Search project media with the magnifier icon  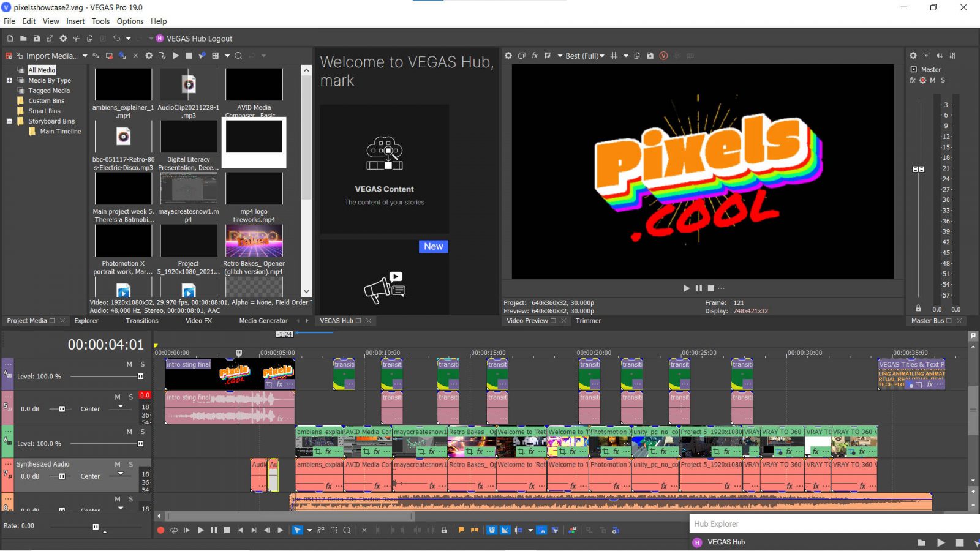[238, 56]
